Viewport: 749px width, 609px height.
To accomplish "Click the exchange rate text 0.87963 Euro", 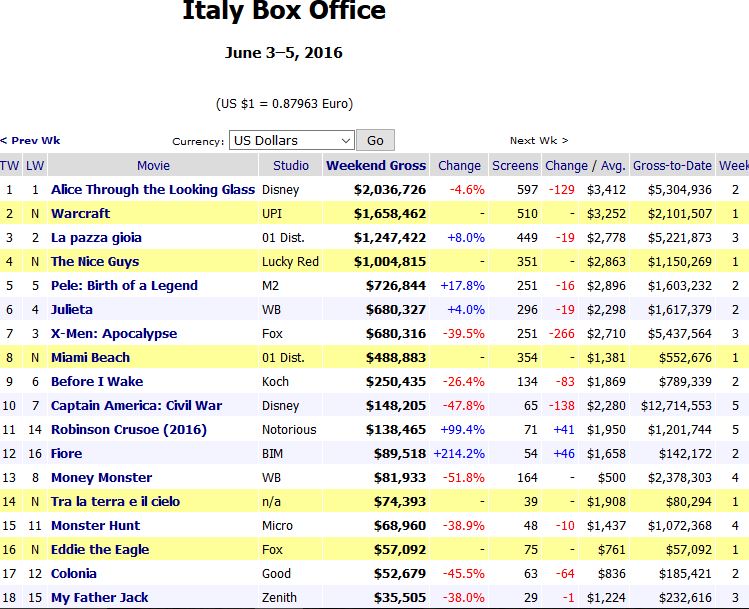I will click(312, 104).
